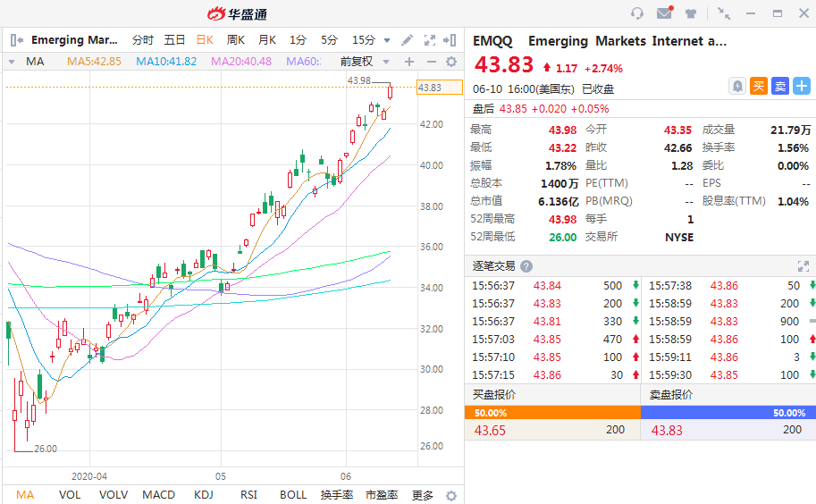Select the VOL indicator tab

coord(70,495)
